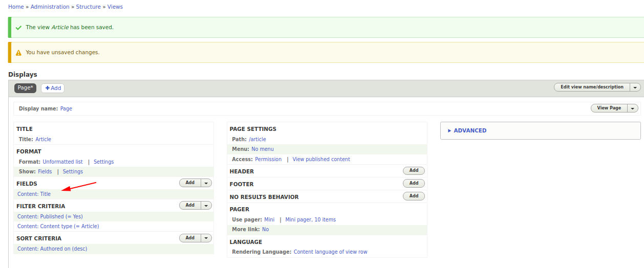Image resolution: width=644 pixels, height=268 pixels.
Task: Edit the page path /article
Action: click(x=257, y=139)
